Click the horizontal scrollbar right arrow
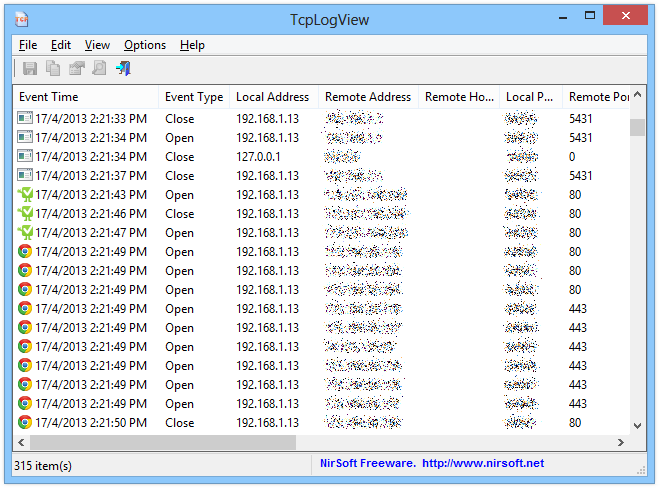This screenshot has height=488, width=660. [622, 442]
